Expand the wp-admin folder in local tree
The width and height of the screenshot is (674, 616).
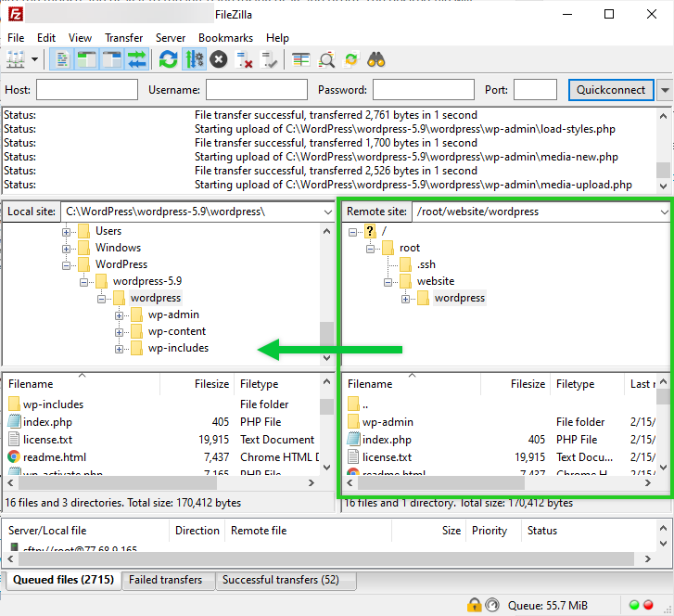coord(119,315)
